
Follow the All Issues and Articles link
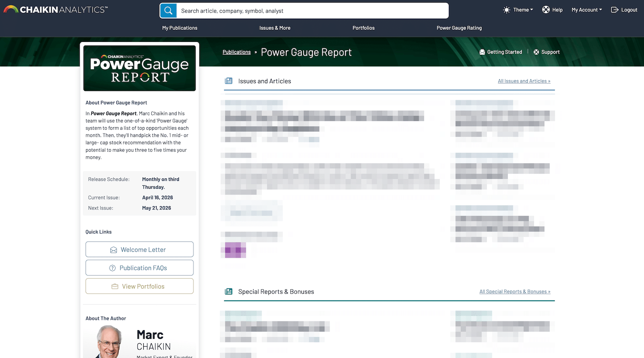[524, 81]
